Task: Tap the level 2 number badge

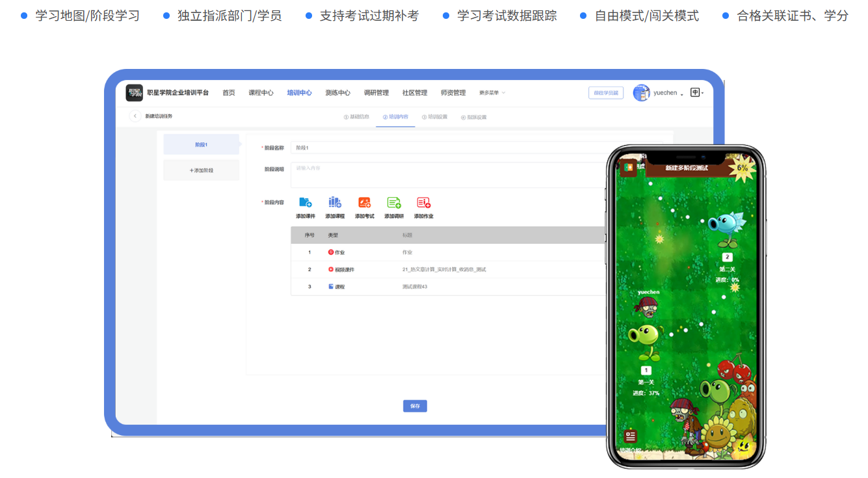Action: [x=728, y=258]
